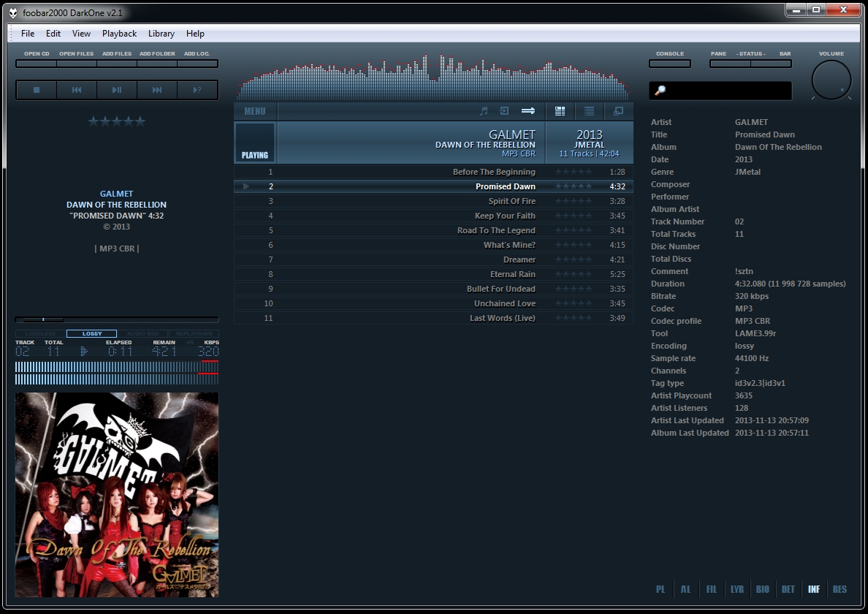868x614 pixels.
Task: Open the Help menu
Action: tap(195, 33)
